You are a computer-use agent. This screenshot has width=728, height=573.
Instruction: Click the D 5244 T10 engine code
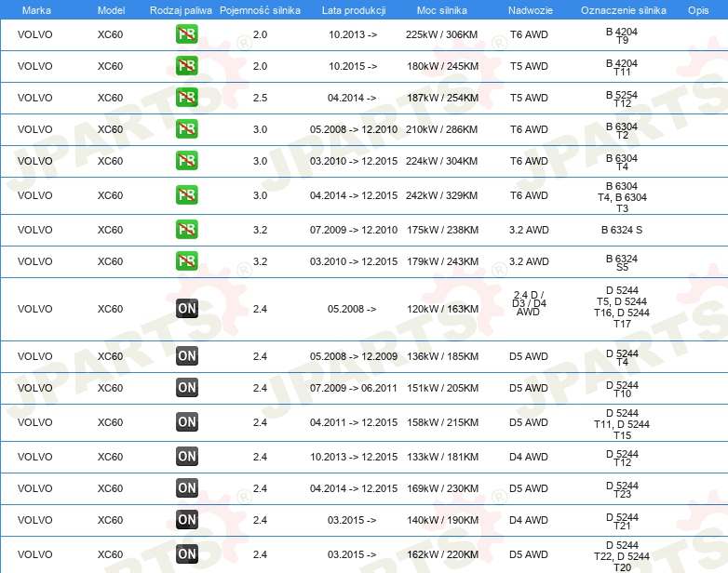coord(622,389)
